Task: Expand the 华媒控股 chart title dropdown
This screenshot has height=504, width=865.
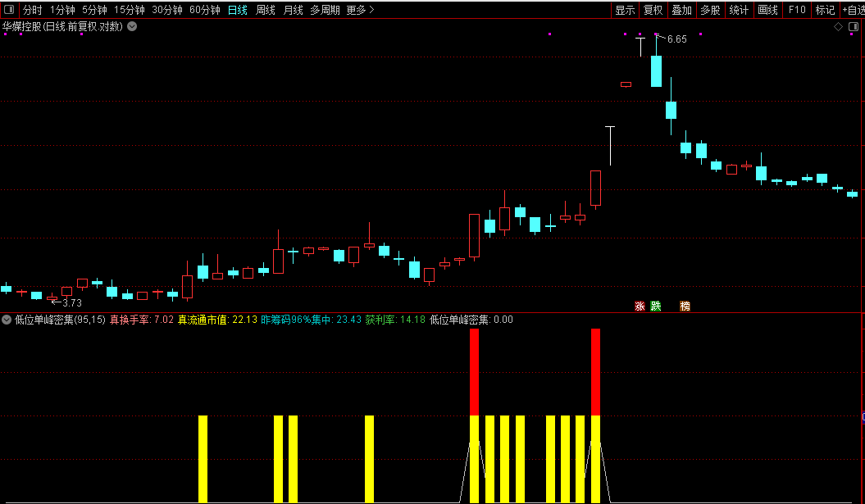Action: (x=132, y=26)
